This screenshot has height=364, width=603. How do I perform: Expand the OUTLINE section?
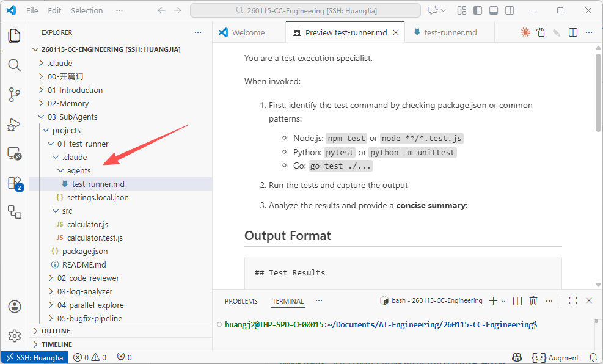point(56,331)
